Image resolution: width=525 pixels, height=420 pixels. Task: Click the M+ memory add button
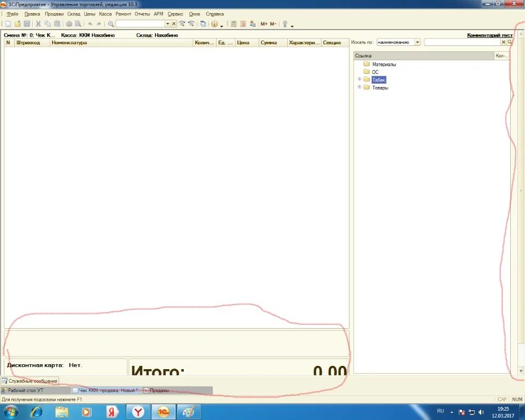(264, 24)
